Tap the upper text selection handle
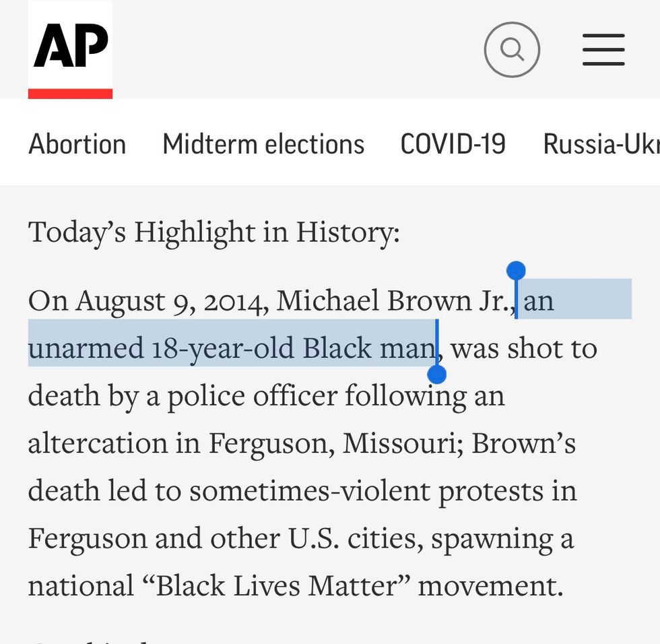This screenshot has width=660, height=644. tap(516, 271)
